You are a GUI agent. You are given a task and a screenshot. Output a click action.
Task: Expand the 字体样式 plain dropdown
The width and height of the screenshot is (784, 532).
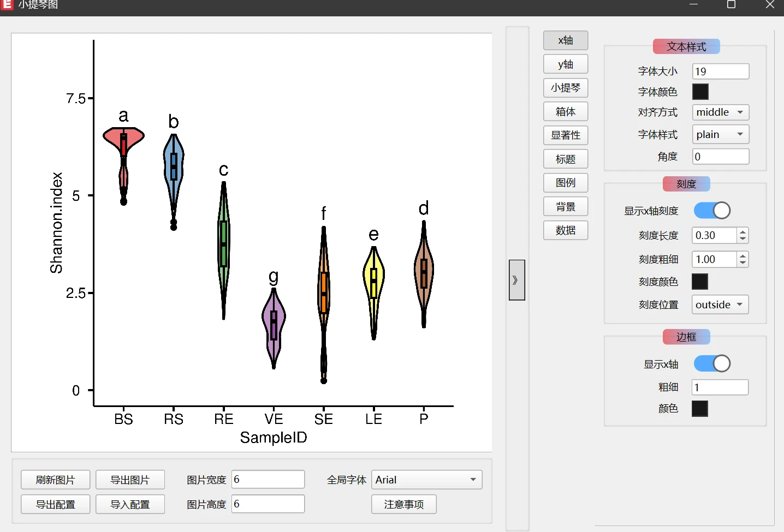tap(720, 135)
